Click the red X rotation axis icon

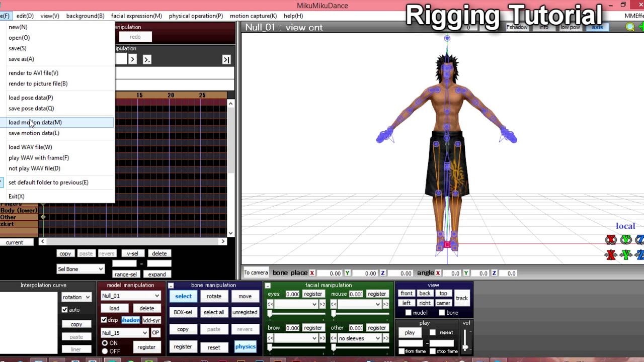pos(611,240)
